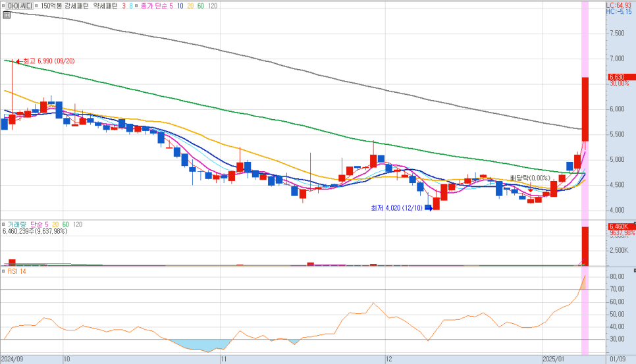
Task: Click the 약세패턴 pattern label
Action: 105,6
